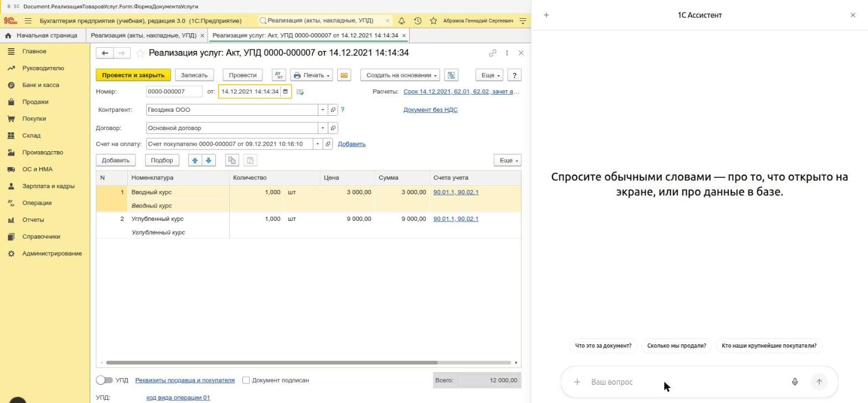Click Добавить link next to invoice field
Screen dimensions: 868x403
[352, 144]
